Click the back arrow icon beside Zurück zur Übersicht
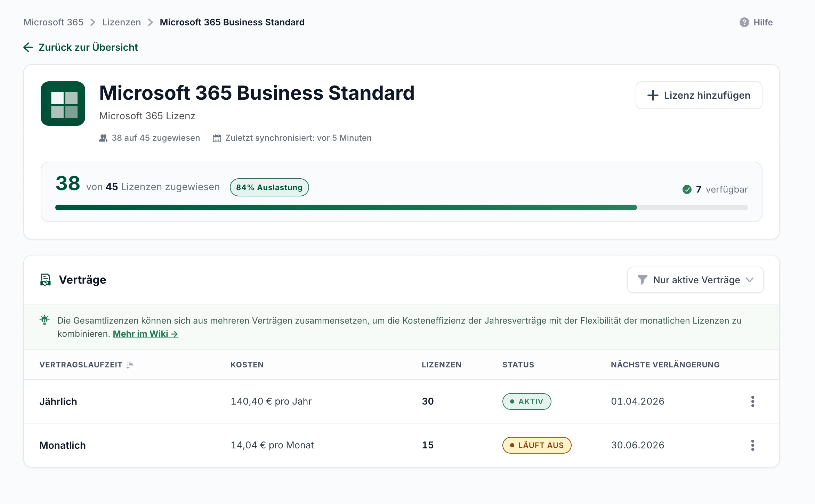 point(28,47)
